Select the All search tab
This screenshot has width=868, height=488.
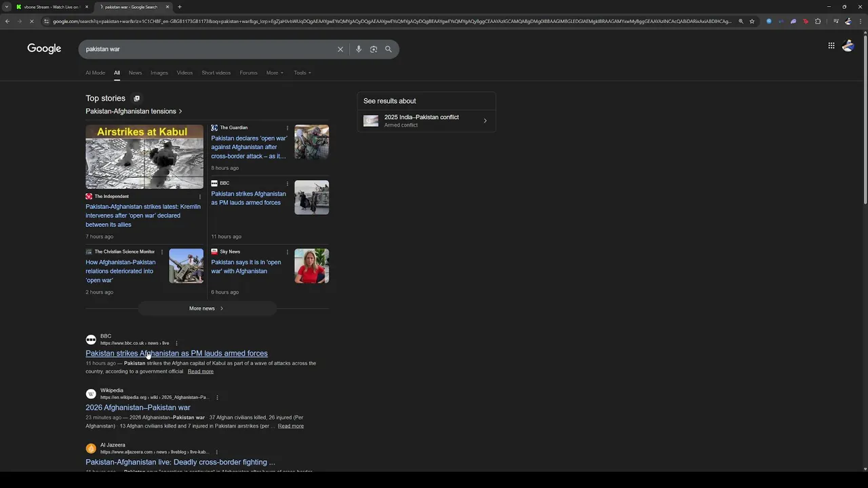click(x=117, y=73)
